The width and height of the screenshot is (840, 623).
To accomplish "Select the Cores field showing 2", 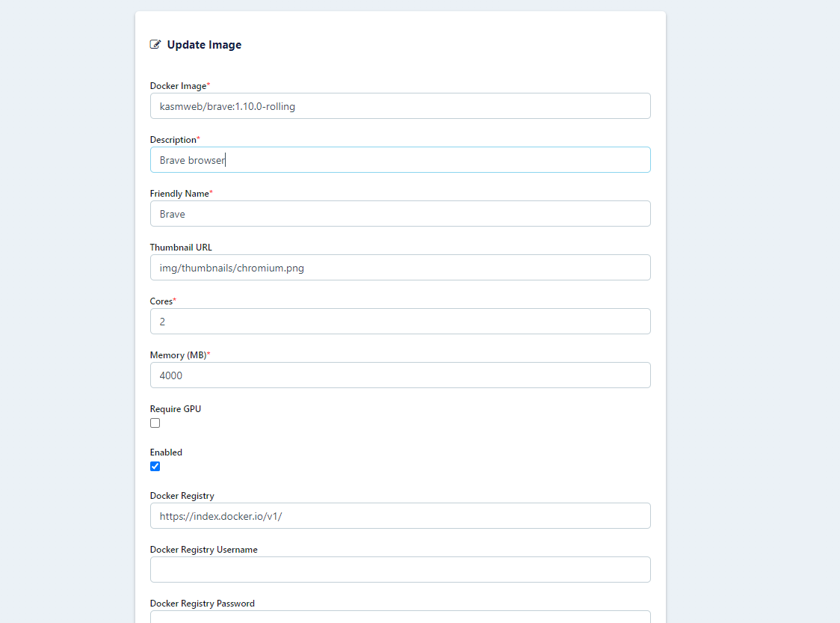I will [x=400, y=321].
